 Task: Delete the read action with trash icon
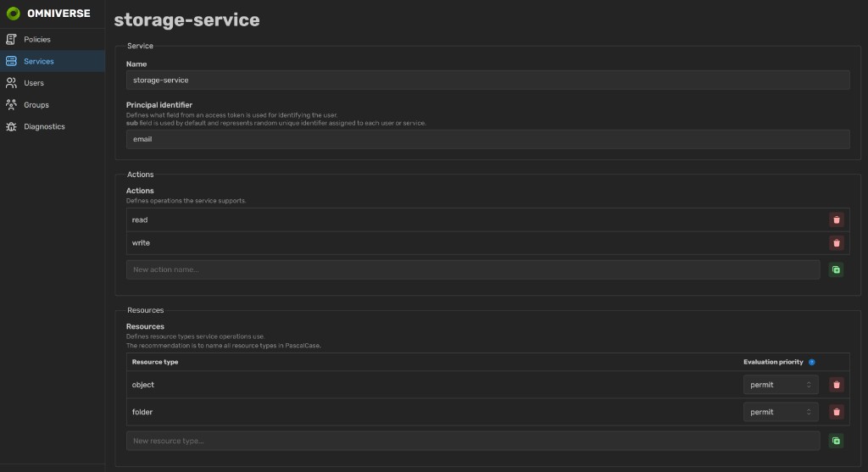[836, 219]
